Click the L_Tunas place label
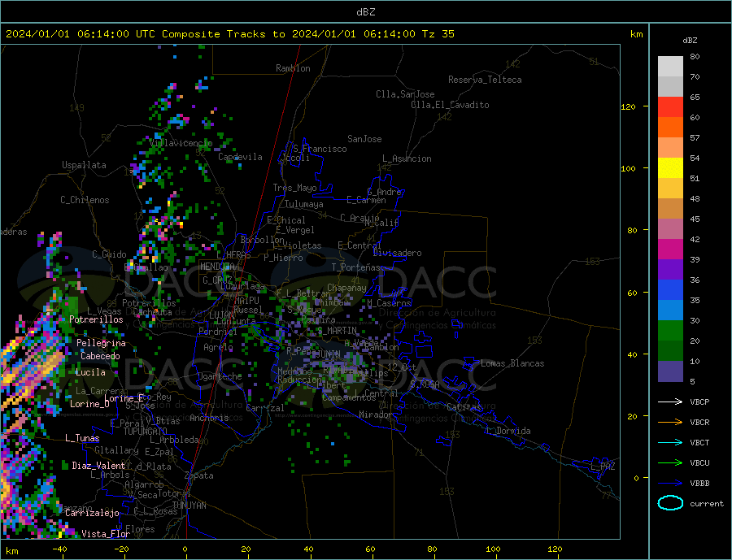 (x=82, y=438)
